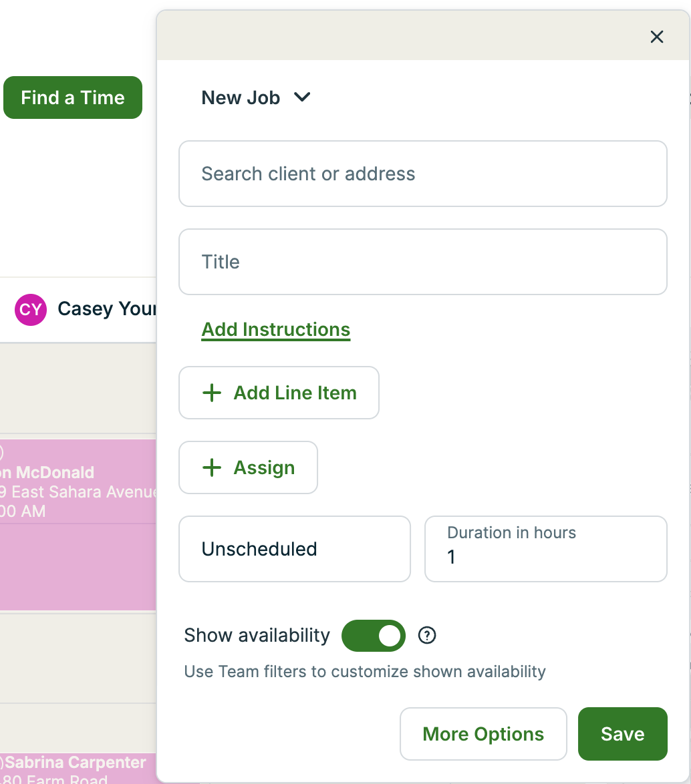
Task: Click Casey's CY avatar icon
Action: coord(31,310)
